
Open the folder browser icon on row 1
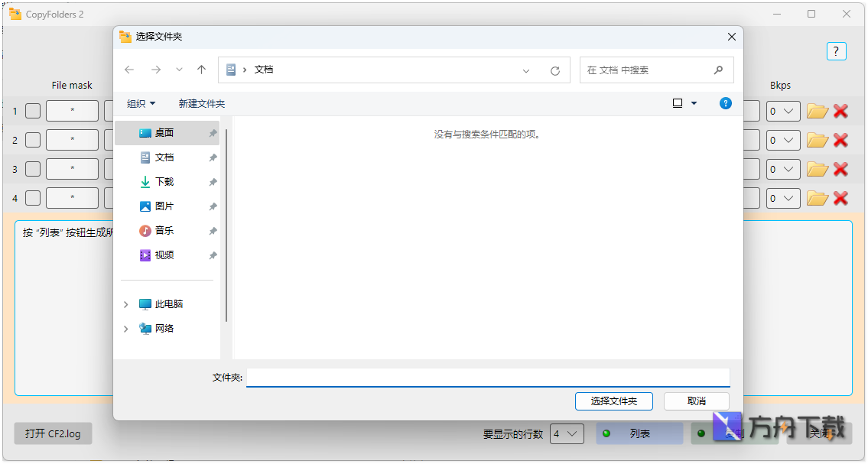[x=817, y=111]
